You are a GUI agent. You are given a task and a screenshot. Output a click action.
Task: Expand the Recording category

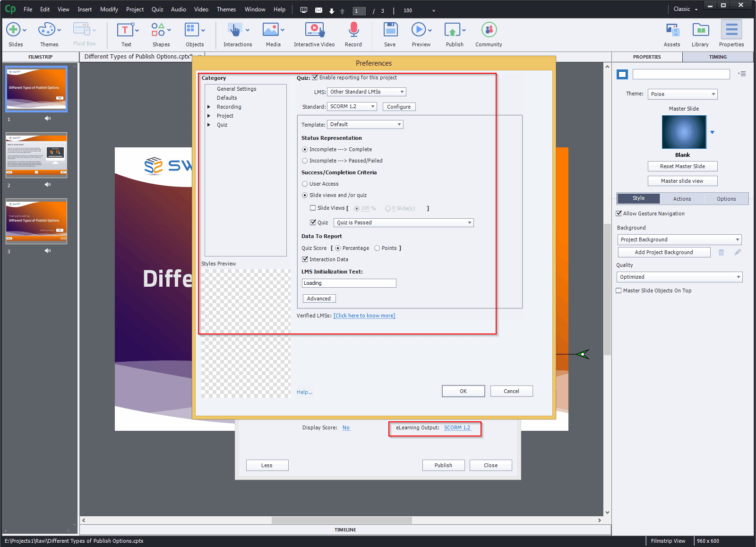pos(209,107)
